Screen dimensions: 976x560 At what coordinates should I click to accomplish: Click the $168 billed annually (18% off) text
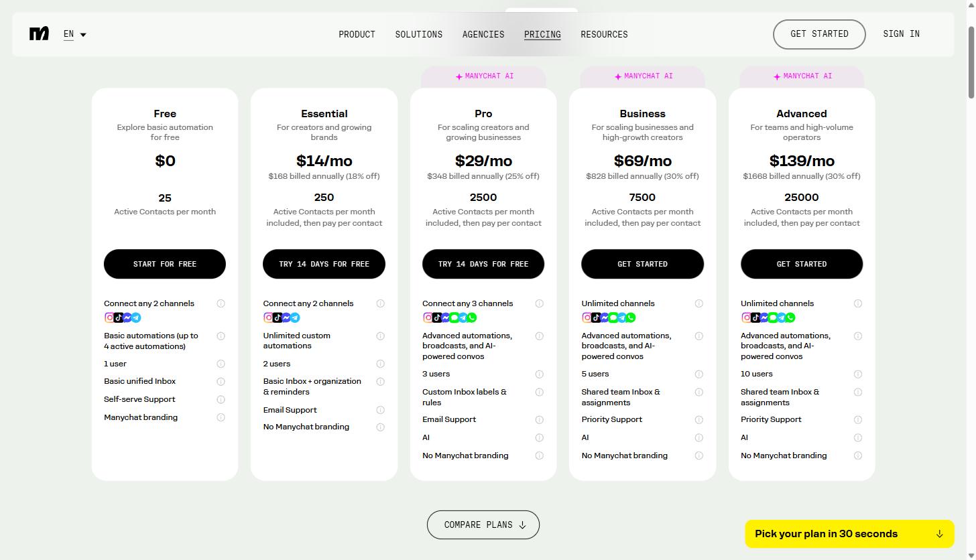(324, 176)
